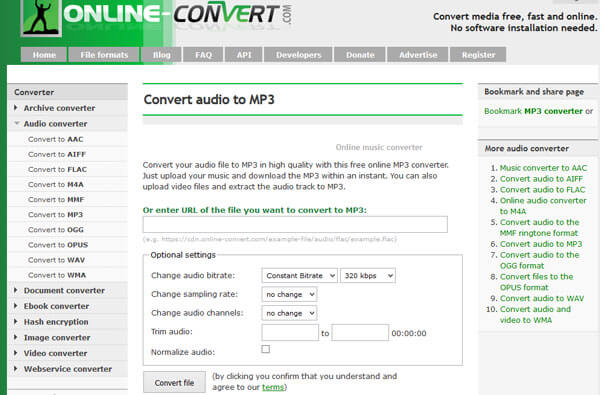The height and width of the screenshot is (395, 600).
Task: Open Music converter to AAC link
Action: click(x=543, y=168)
